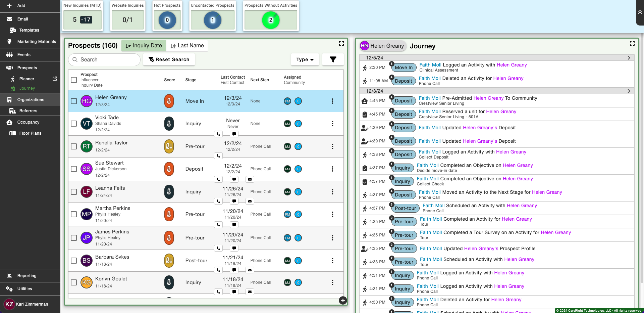The width and height of the screenshot is (644, 313).
Task: Toggle the select-all checkbox in table header
Action: pyautogui.click(x=74, y=80)
